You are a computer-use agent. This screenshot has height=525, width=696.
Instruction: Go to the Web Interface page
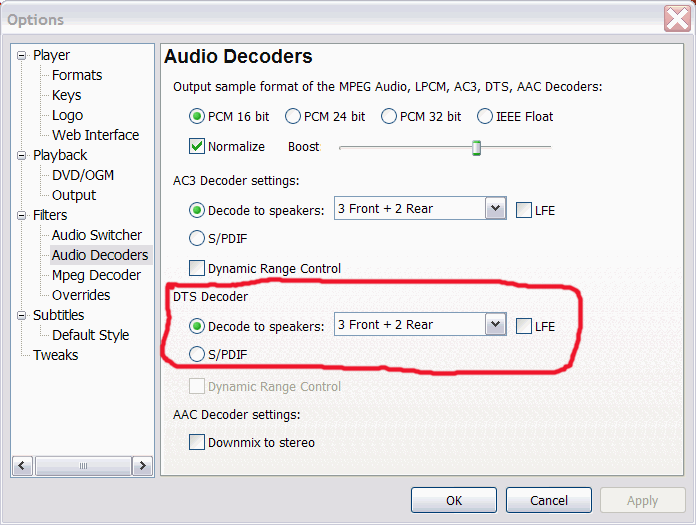(x=95, y=135)
